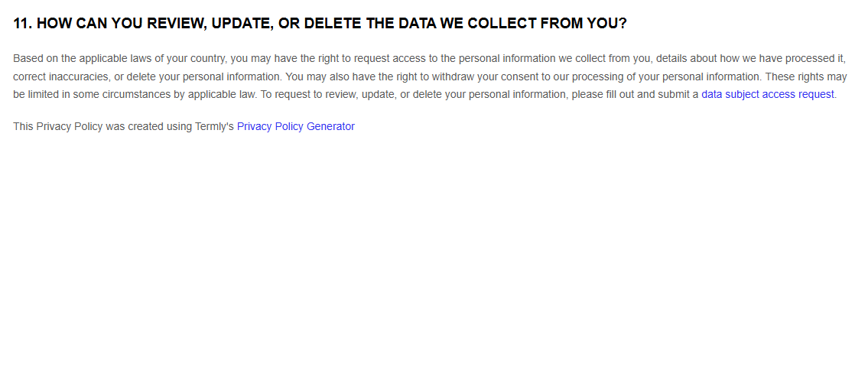Screen dimensions: 868x371
Task: Click the words "please fill out and submit"
Action: pos(629,95)
